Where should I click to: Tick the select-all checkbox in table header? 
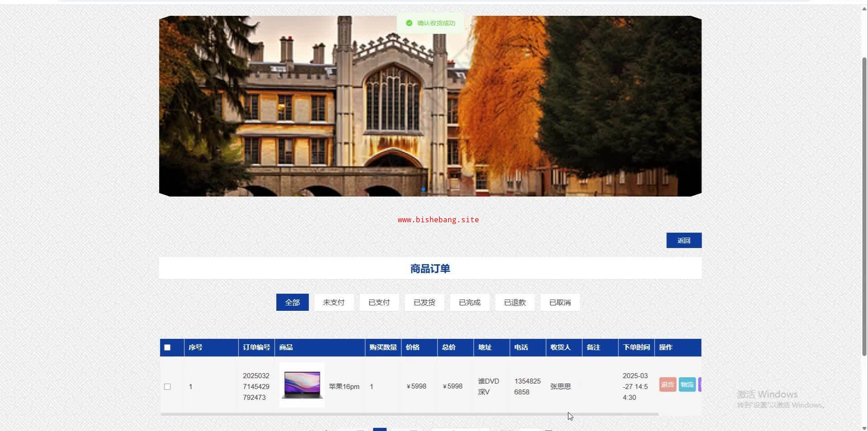coord(167,347)
